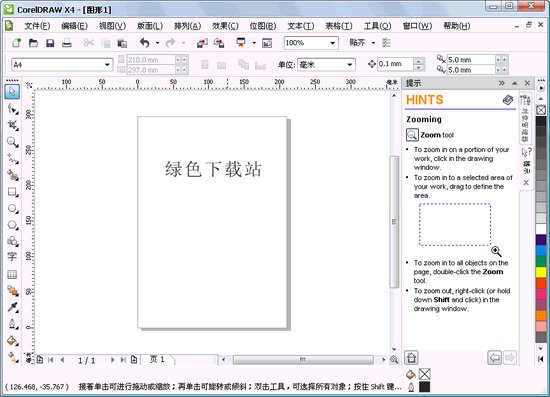Open the 帮助(H) menu
This screenshot has height=397, width=550.
(457, 26)
